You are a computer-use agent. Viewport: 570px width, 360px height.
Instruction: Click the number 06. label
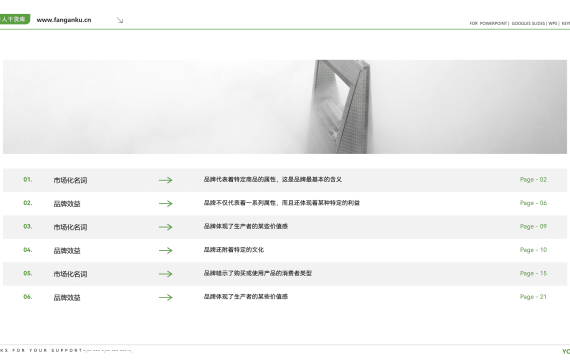coord(28,297)
